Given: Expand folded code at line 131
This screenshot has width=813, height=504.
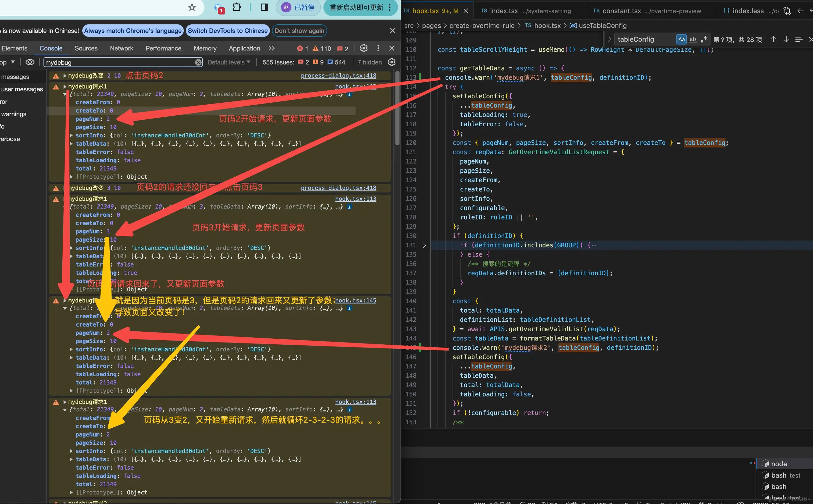Looking at the screenshot, I should [424, 245].
